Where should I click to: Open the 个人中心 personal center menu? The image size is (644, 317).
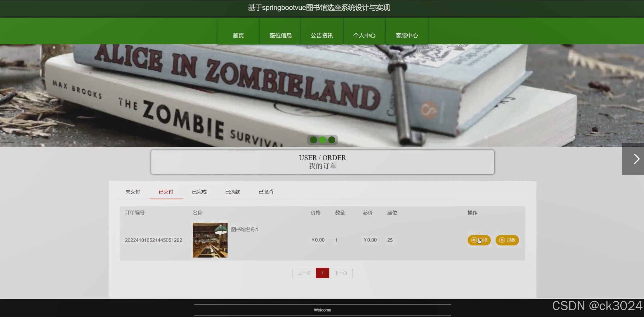tap(364, 35)
